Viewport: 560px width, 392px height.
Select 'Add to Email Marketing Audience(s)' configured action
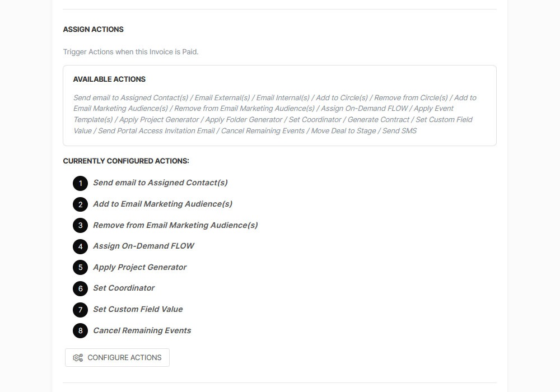click(162, 204)
